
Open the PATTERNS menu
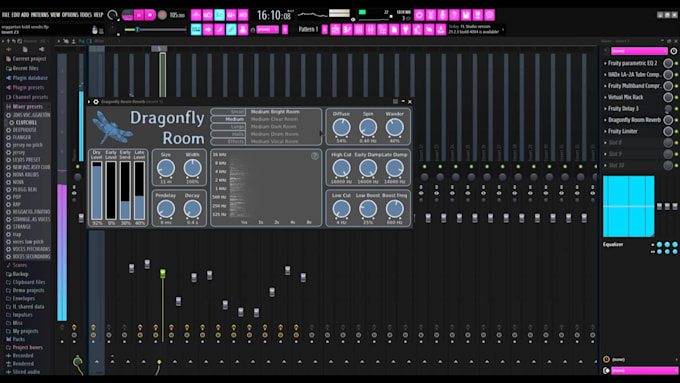coord(40,15)
